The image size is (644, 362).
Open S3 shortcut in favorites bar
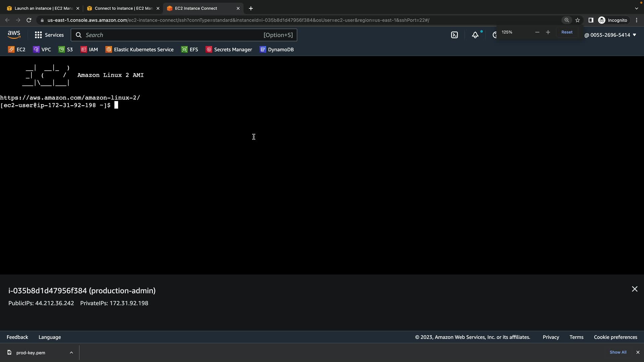click(66, 50)
